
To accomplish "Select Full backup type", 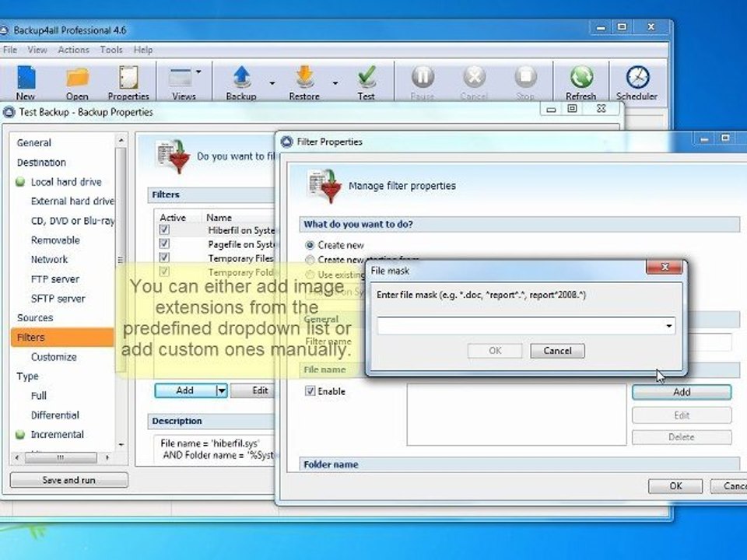I will tap(39, 396).
